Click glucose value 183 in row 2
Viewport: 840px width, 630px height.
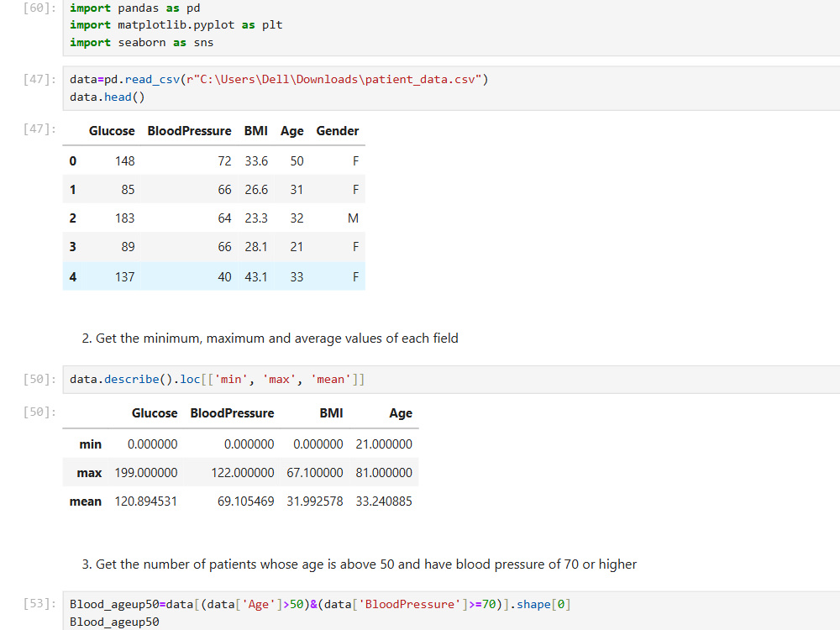125,218
